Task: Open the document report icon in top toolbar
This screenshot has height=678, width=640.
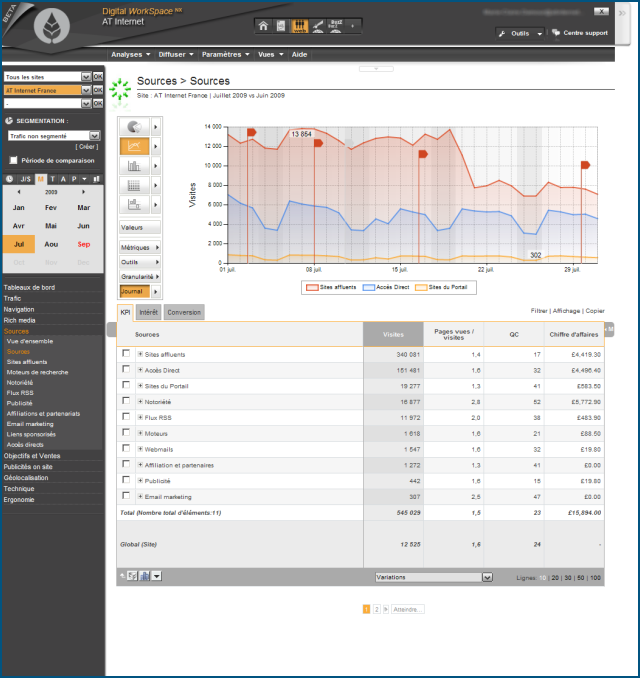Action: (x=281, y=26)
